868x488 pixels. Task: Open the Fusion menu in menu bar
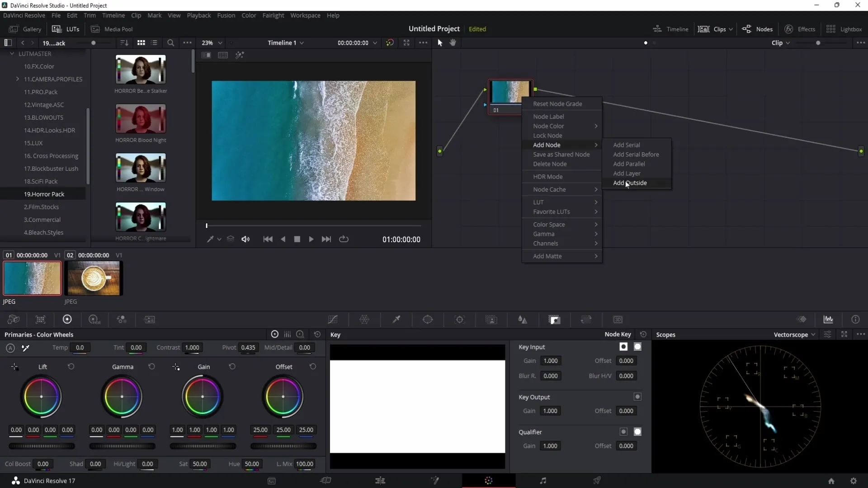click(226, 15)
